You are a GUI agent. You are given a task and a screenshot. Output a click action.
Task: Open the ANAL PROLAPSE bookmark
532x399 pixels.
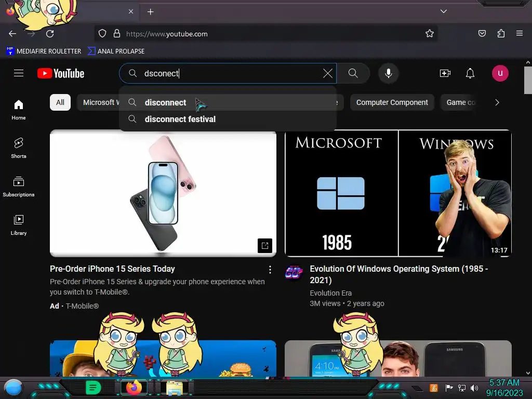point(116,51)
